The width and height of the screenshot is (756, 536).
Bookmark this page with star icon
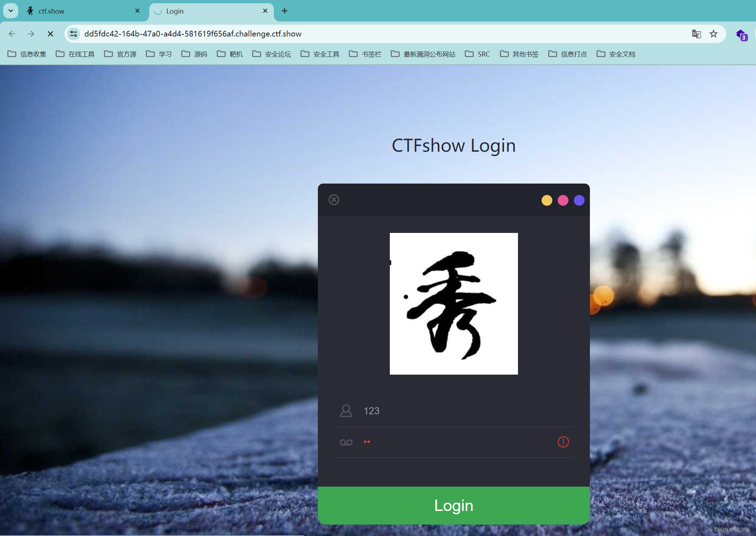coord(714,34)
